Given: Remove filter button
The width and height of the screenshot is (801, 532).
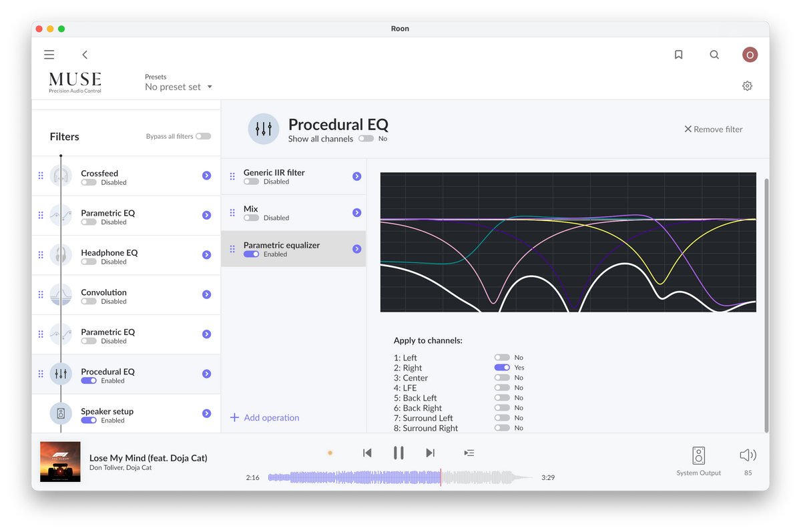Looking at the screenshot, I should click(713, 129).
